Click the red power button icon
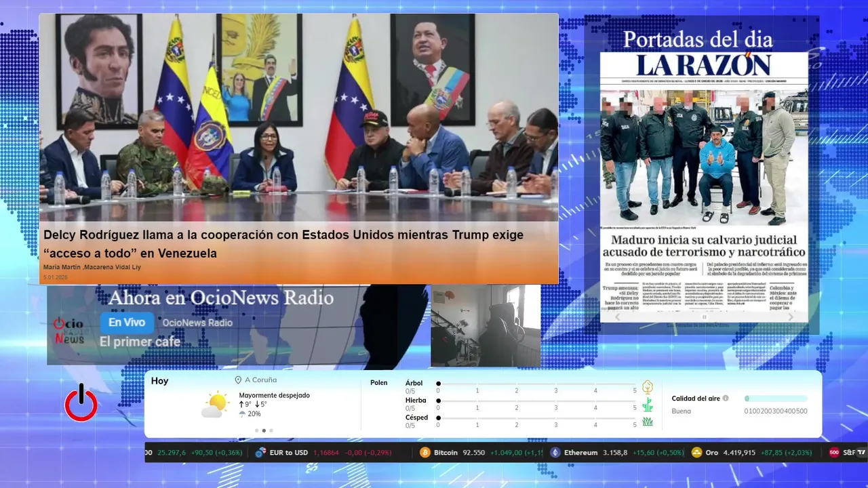 point(81,403)
